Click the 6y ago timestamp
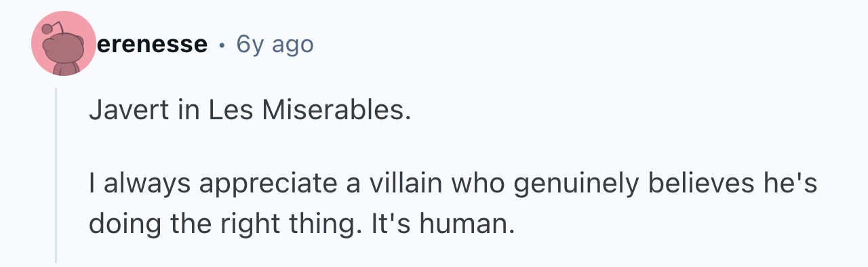Viewport: 868px width, 267px height. click(275, 45)
